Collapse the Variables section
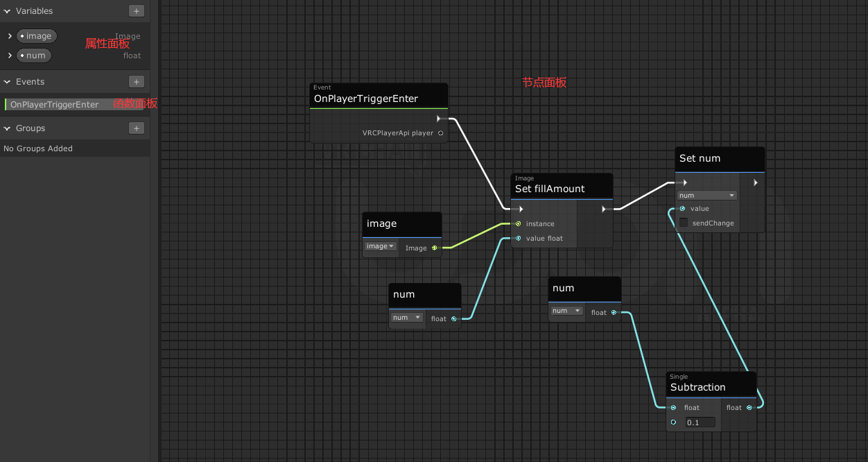This screenshot has width=868, height=462. coord(7,11)
